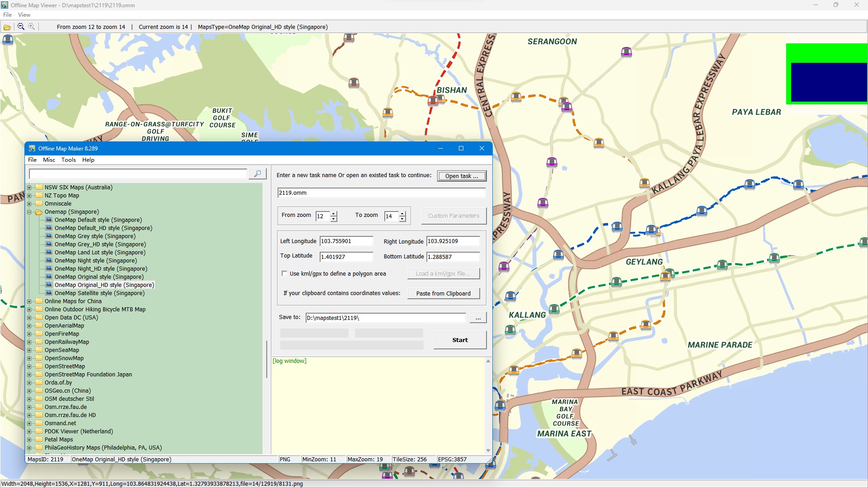Click the Bishan MRT station icon on map
This screenshot has width=868, height=488.
coord(433,100)
